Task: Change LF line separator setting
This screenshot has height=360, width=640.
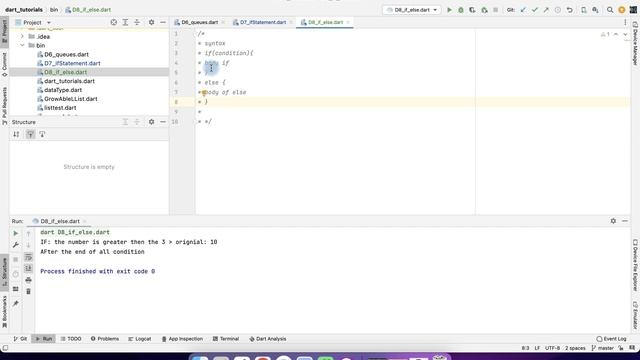Action: 537,348
